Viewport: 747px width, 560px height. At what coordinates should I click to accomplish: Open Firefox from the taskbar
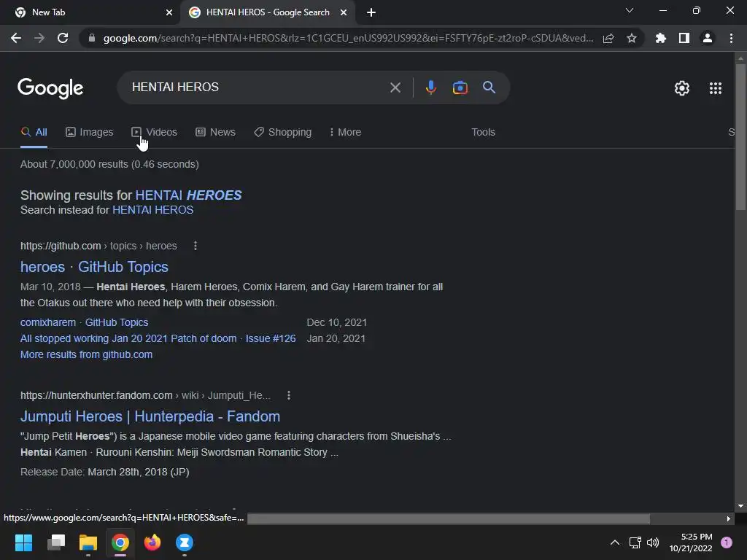click(x=152, y=542)
